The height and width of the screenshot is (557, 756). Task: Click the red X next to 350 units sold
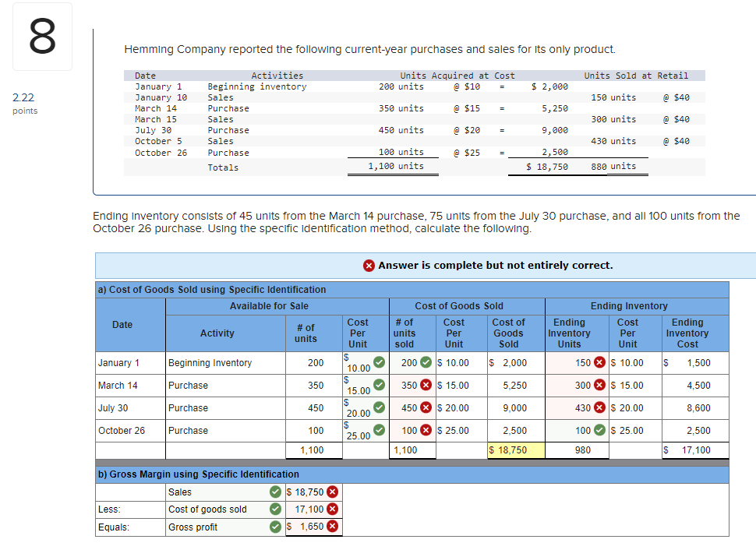(x=426, y=385)
